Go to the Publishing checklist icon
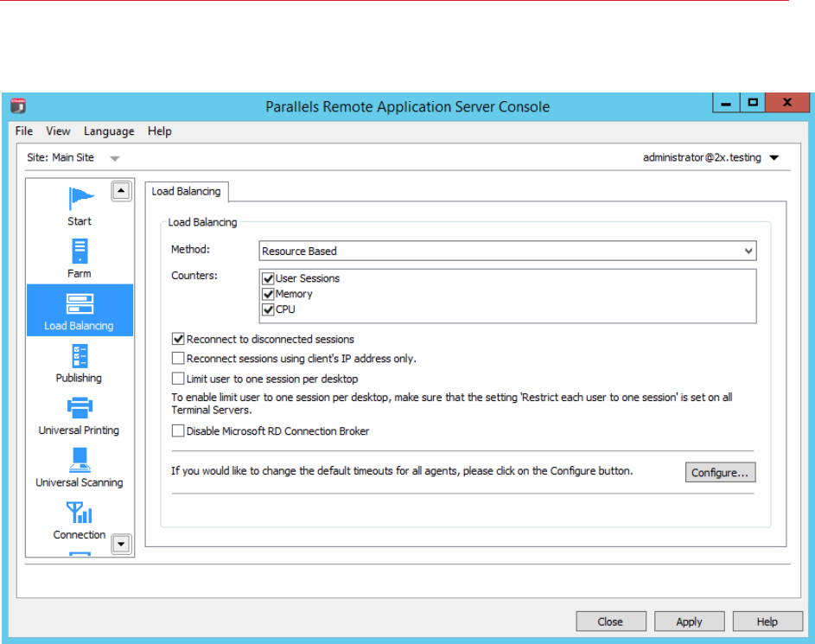815x644 pixels. (80, 356)
